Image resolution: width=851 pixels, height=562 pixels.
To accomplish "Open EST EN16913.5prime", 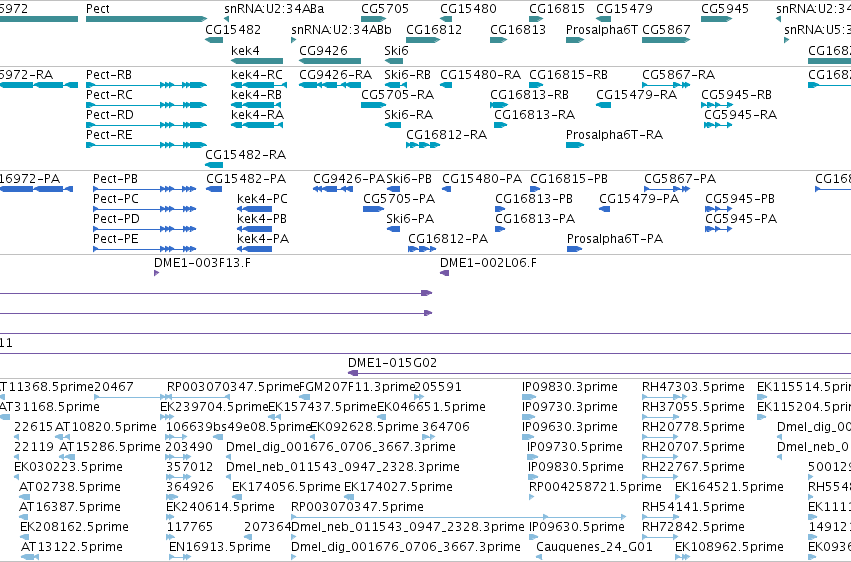I will (x=220, y=546).
